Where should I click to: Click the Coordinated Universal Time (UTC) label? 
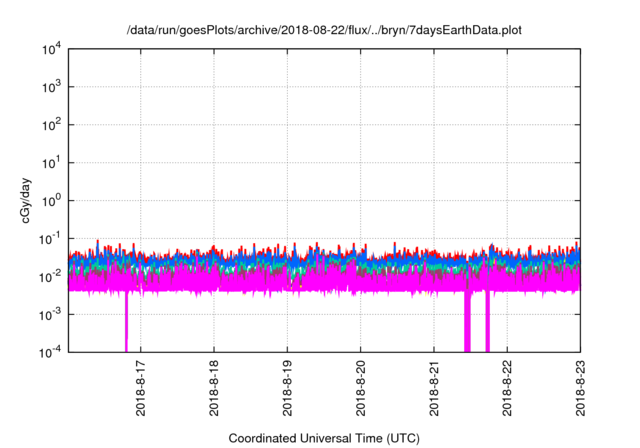324,438
